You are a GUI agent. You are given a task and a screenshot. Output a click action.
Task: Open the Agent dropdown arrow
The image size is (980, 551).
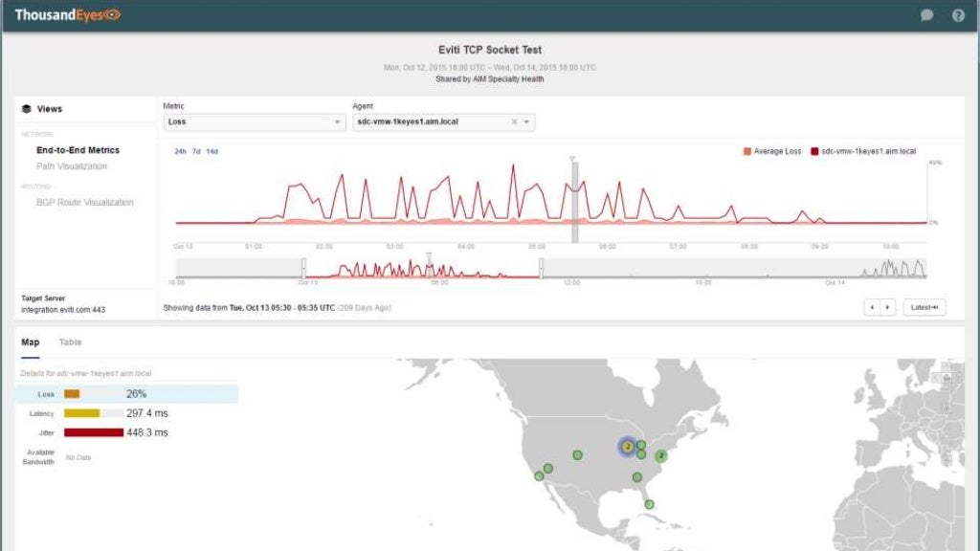(526, 121)
